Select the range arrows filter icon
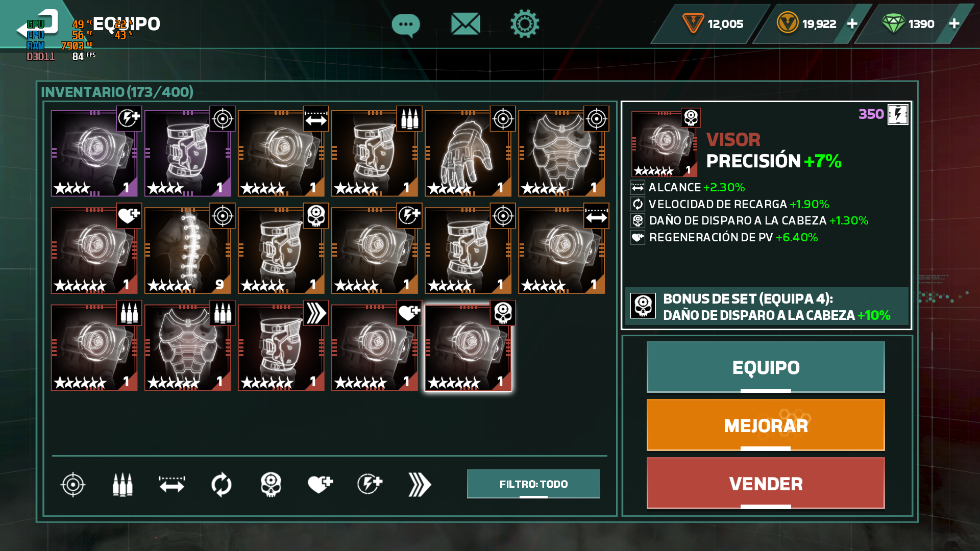 coord(172,484)
